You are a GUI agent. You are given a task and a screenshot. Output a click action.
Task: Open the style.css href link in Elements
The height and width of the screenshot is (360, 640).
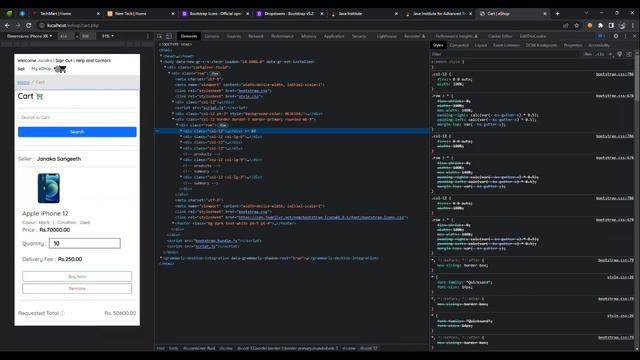point(249,96)
